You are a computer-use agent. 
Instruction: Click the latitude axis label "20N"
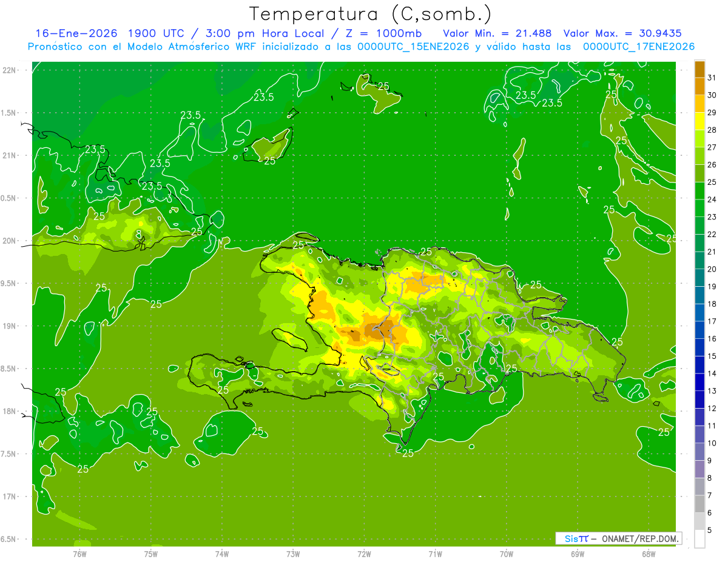10,241
